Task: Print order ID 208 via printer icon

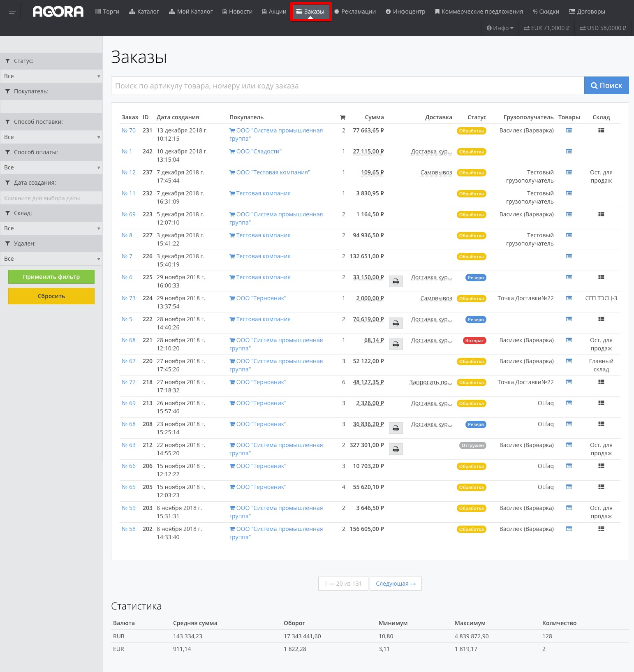Action: point(396,428)
